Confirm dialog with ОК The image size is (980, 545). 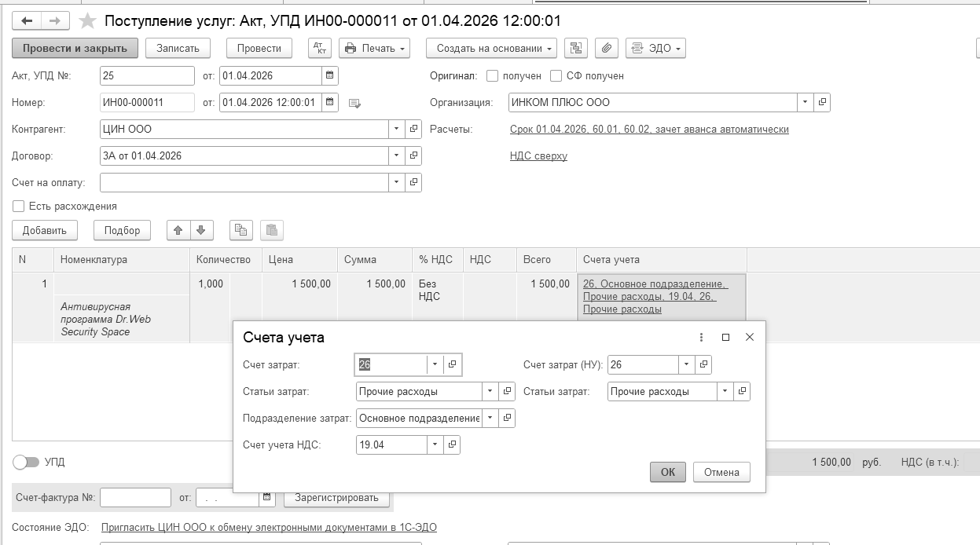(x=668, y=472)
